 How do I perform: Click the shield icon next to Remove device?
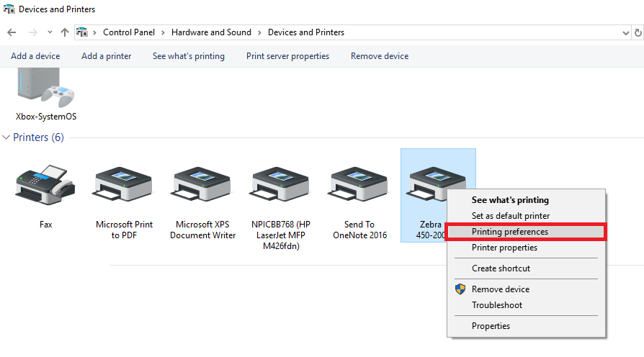click(x=460, y=289)
